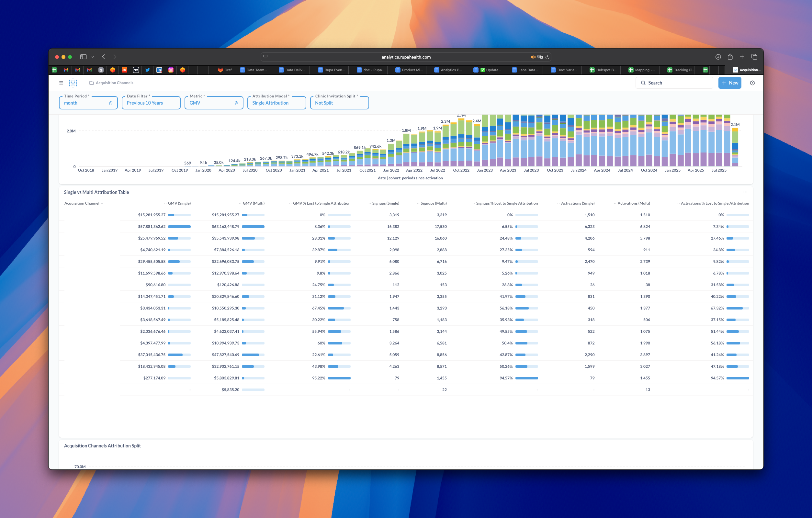The height and width of the screenshot is (518, 812).
Task: Click the New button
Action: point(730,83)
